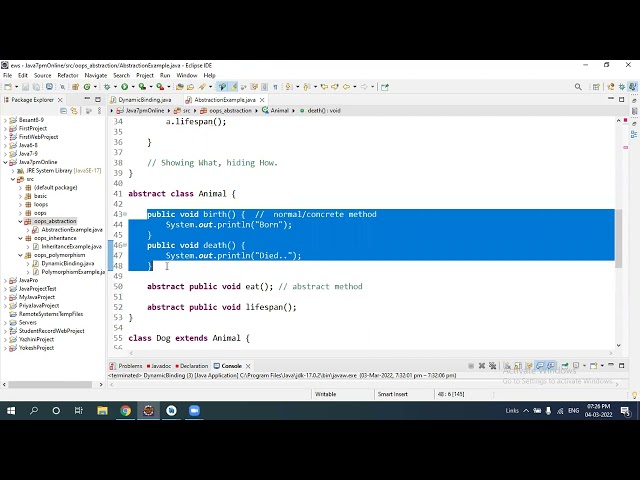Open dropdown arrow beside Debug icon
Screen dimensions: 640x480
(115, 87)
